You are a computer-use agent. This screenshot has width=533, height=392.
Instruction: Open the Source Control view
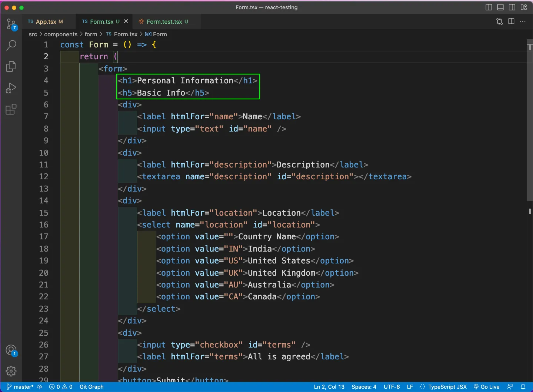coord(11,24)
